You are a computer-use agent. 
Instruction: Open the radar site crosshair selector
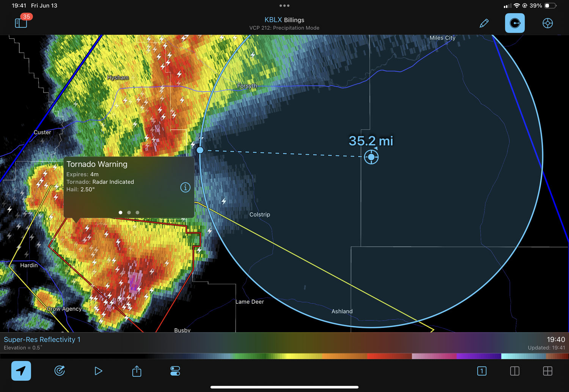point(547,23)
